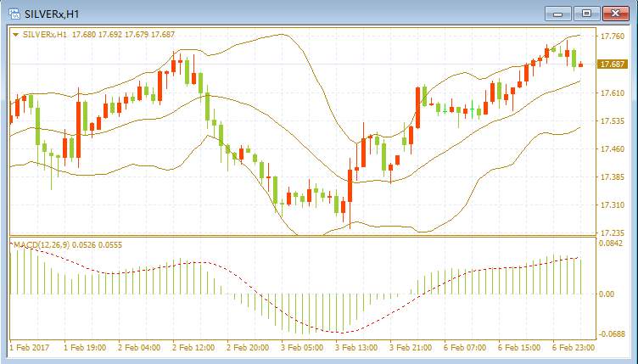Click the 17.385 price scale value

pos(613,177)
